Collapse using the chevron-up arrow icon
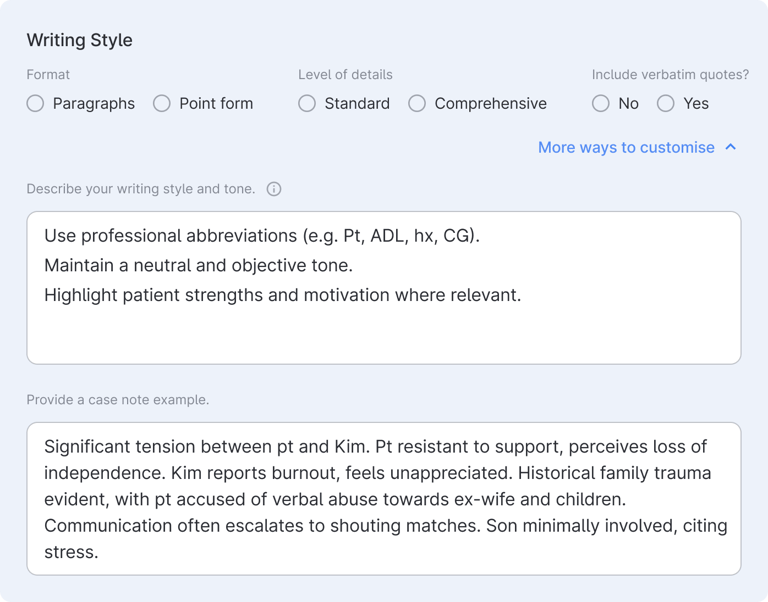768x602 pixels. (x=730, y=147)
